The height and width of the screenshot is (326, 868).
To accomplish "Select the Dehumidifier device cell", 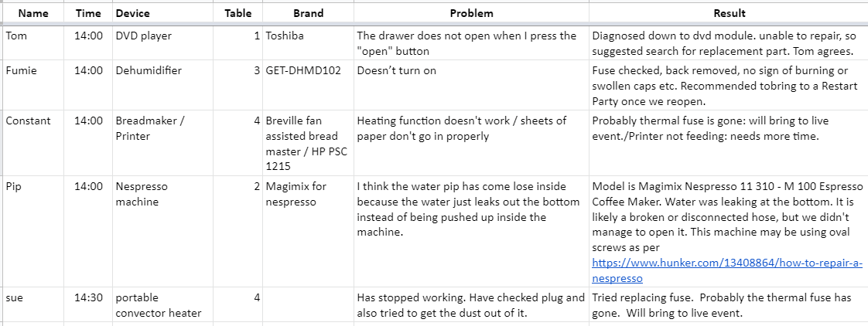I will click(162, 85).
